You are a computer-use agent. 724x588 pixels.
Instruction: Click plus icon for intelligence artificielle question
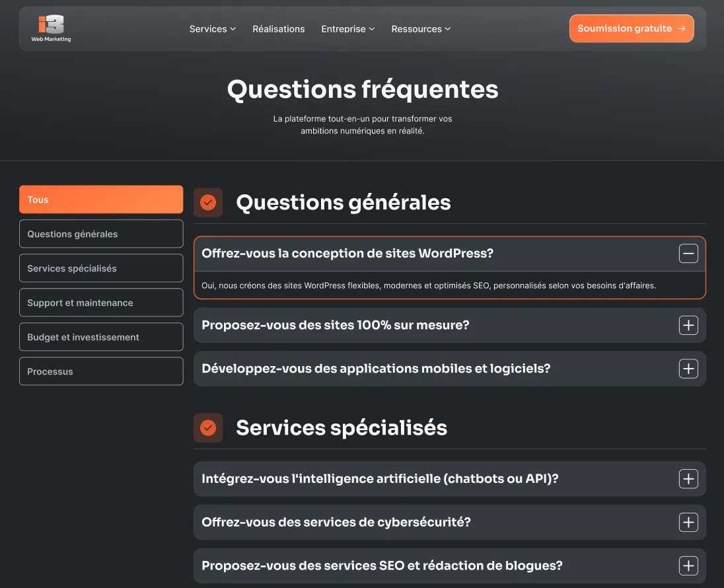click(688, 479)
